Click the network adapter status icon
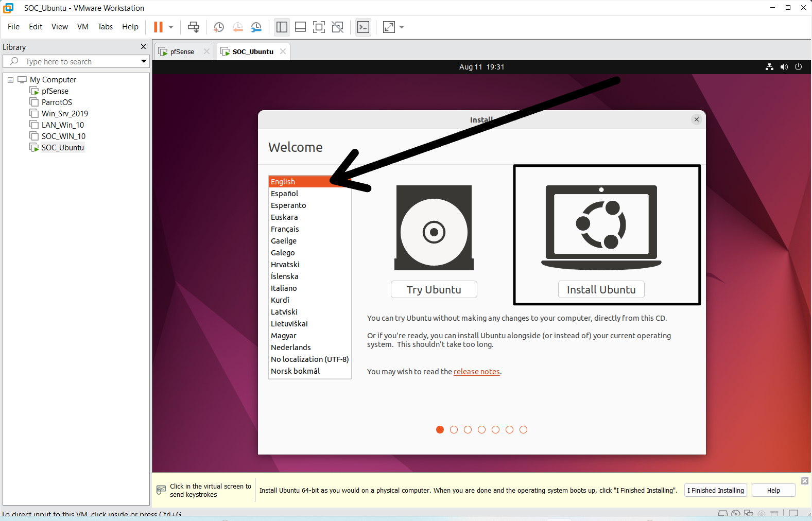This screenshot has width=812, height=521. (x=749, y=514)
